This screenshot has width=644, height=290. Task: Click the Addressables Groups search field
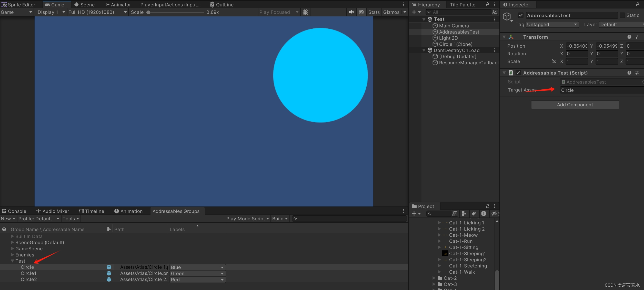pos(349,219)
